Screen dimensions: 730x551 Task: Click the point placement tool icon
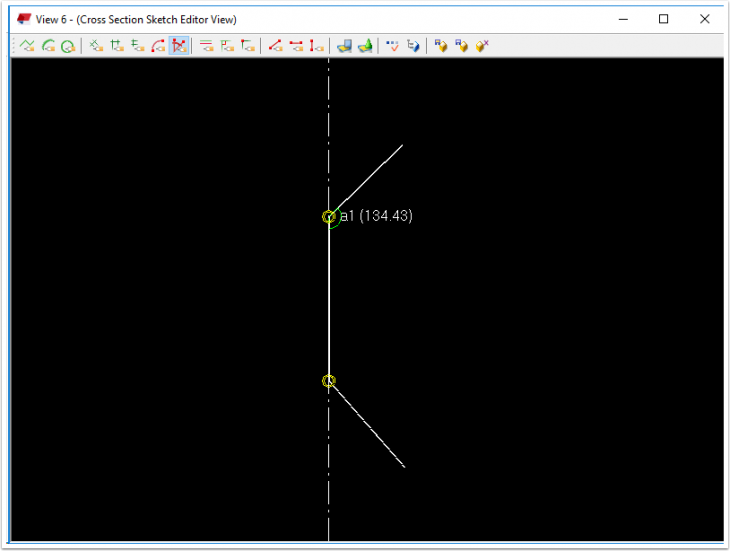coord(96,46)
